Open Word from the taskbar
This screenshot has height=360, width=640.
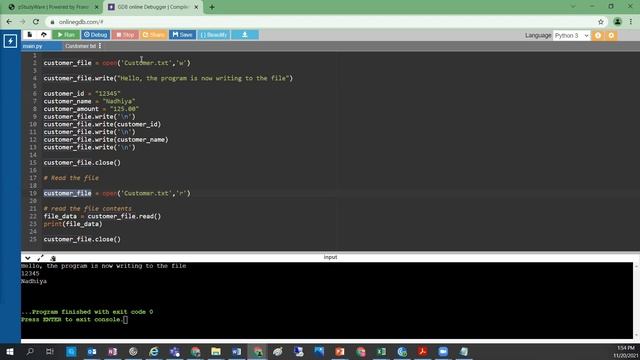pos(237,351)
